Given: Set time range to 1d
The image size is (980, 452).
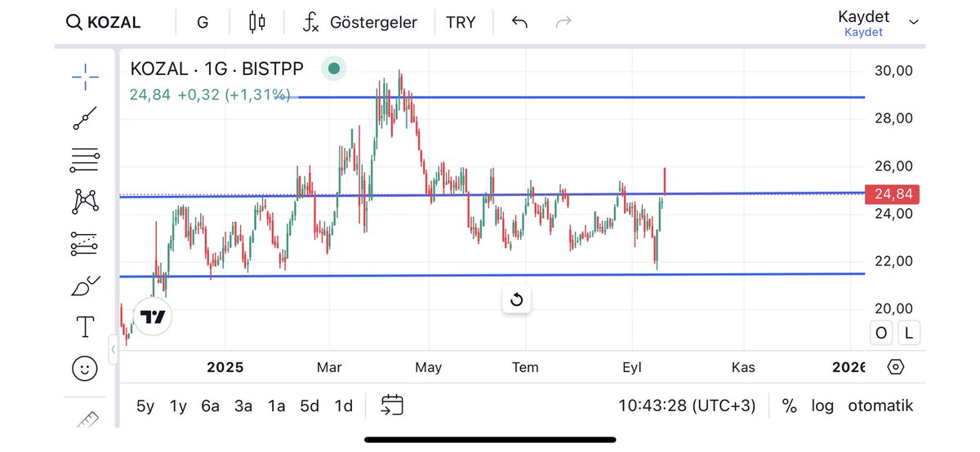Looking at the screenshot, I should (344, 405).
